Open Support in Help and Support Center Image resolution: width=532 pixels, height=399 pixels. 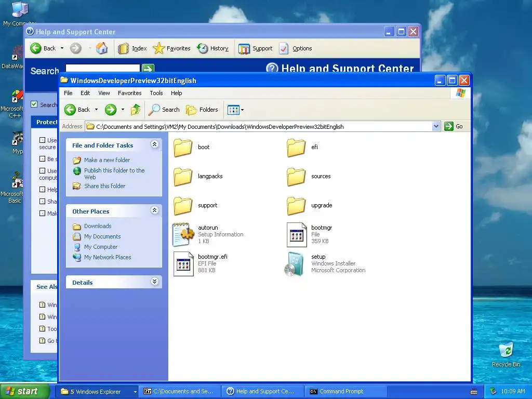pyautogui.click(x=256, y=48)
